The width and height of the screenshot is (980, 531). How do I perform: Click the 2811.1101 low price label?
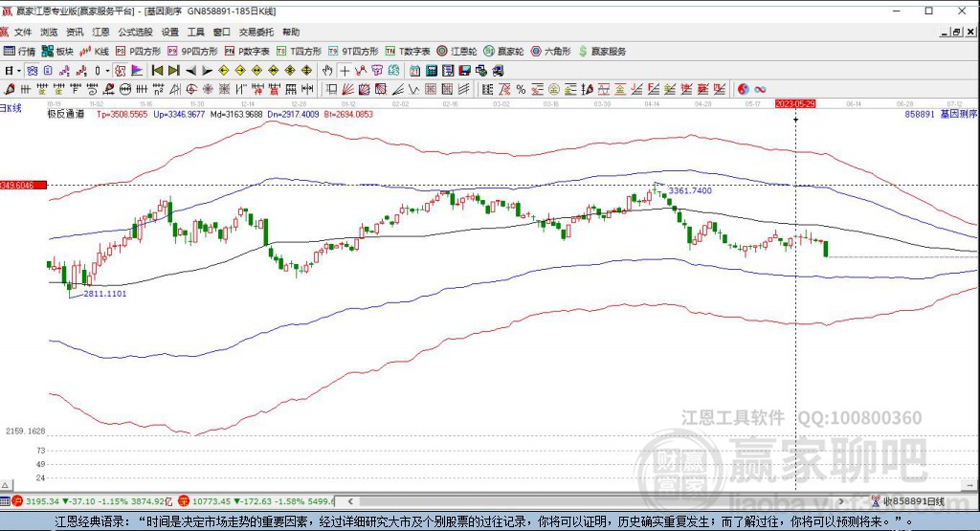pyautogui.click(x=105, y=293)
